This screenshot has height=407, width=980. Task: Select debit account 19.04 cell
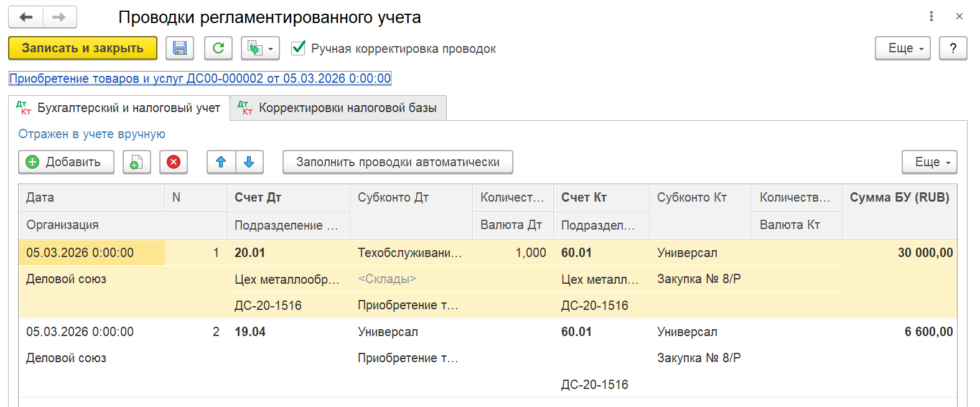coord(288,332)
